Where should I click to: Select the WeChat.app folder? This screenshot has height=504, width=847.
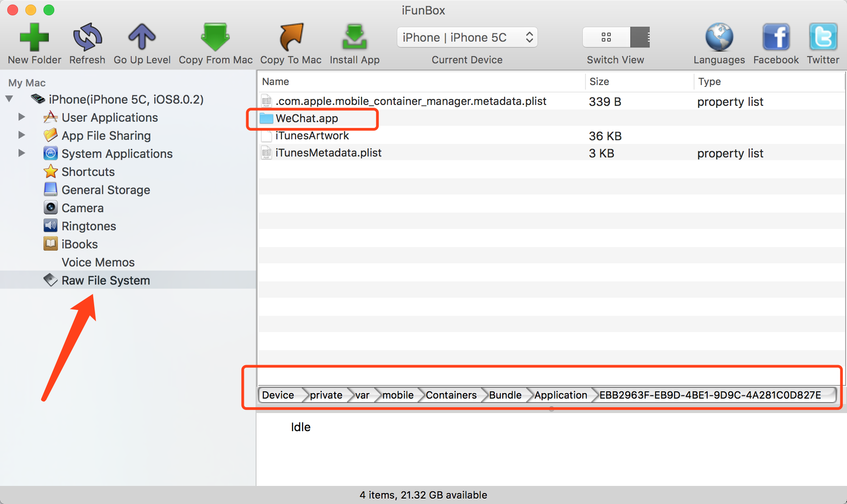pyautogui.click(x=307, y=119)
